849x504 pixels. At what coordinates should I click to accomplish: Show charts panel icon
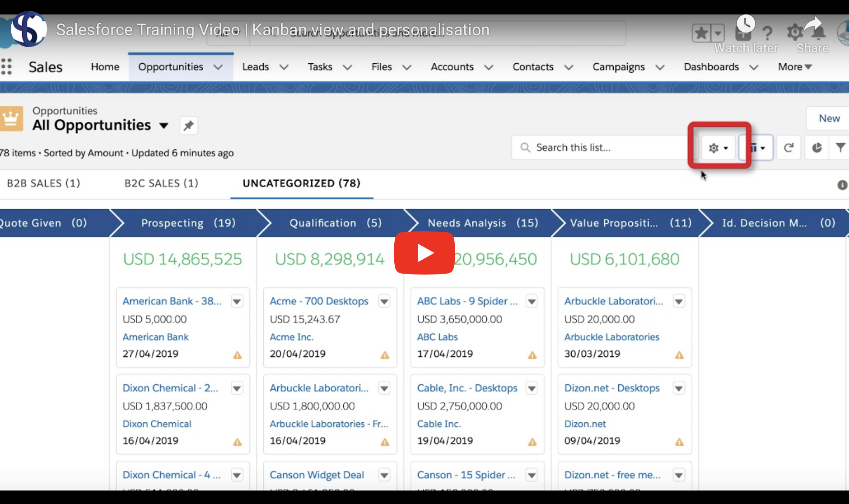click(817, 148)
